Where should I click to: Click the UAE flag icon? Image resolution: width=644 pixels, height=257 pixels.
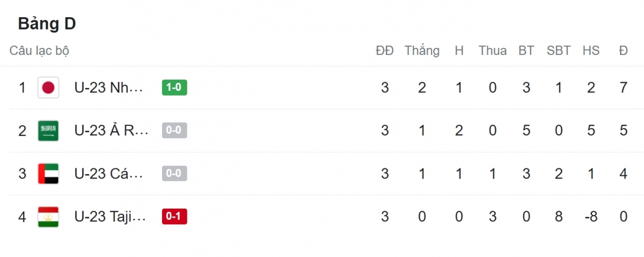click(x=48, y=174)
